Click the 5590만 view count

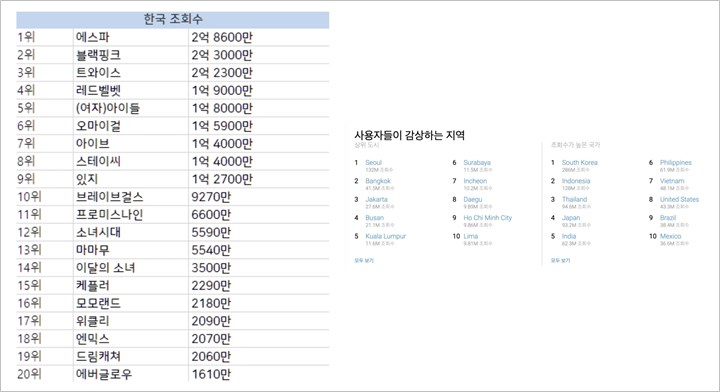(x=211, y=232)
